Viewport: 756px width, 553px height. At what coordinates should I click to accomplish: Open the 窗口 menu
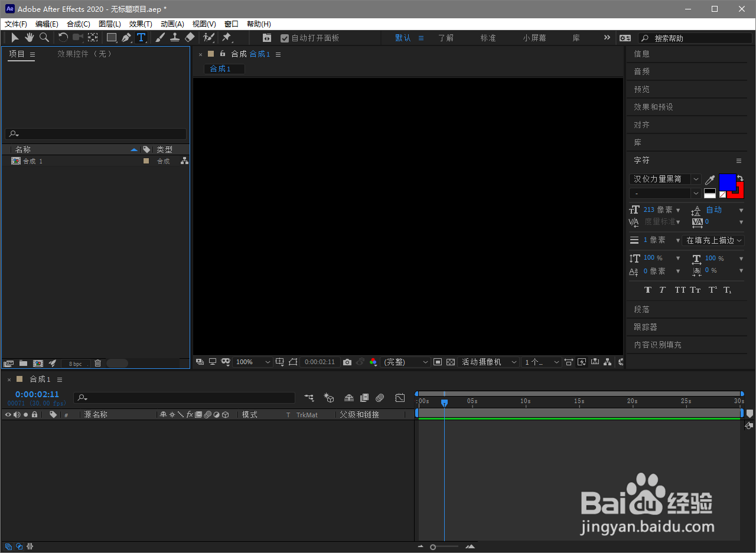232,24
